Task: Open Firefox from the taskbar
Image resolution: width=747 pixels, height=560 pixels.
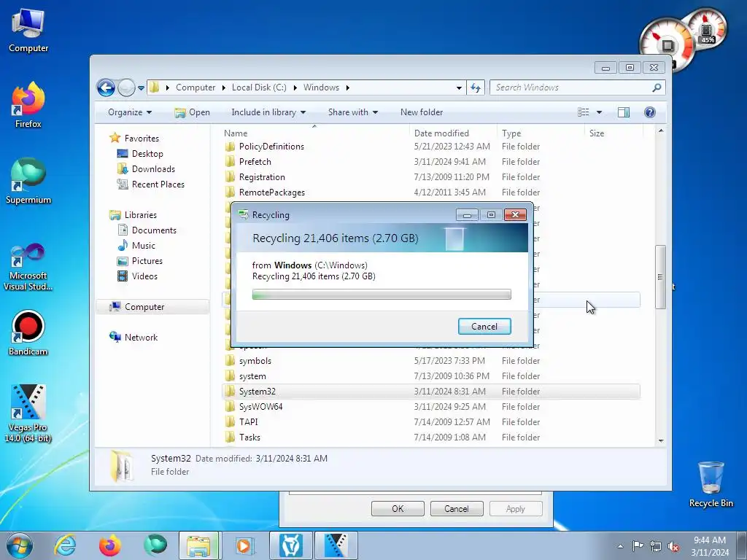Action: point(110,545)
